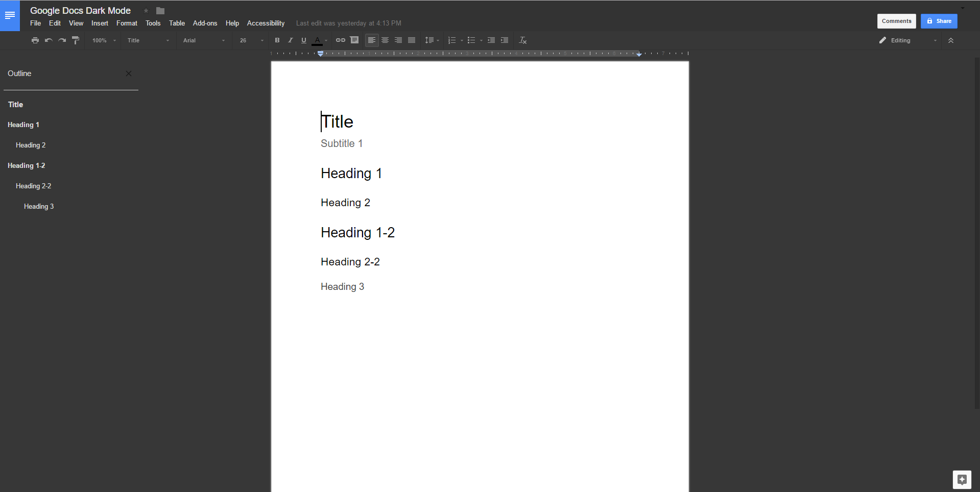
Task: Select Heading 2-2 in the outline
Action: [x=33, y=186]
